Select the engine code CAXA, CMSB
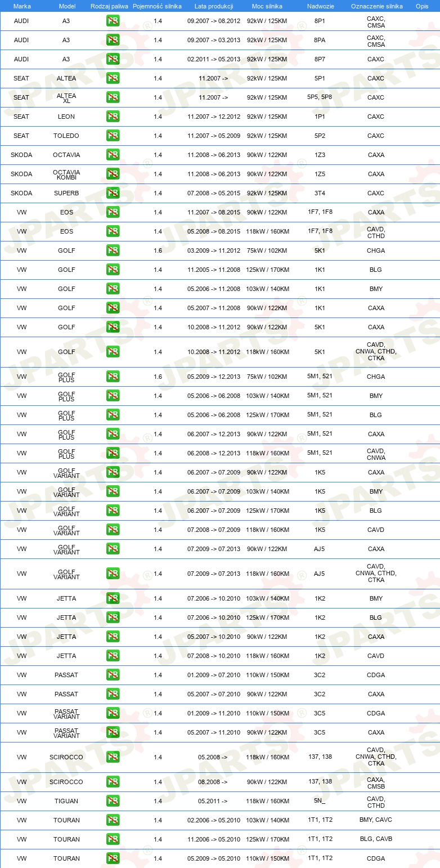 tap(376, 782)
